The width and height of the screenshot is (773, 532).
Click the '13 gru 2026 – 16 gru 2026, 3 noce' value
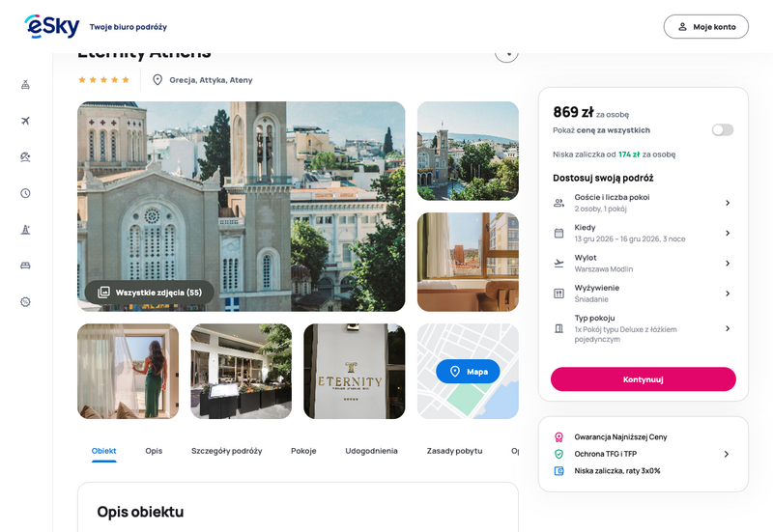pyautogui.click(x=630, y=238)
